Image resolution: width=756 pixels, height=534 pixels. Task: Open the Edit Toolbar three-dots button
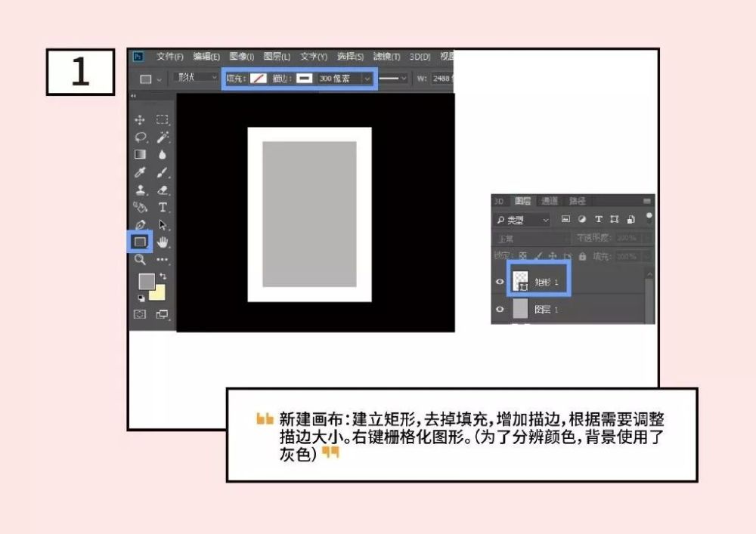(162, 260)
